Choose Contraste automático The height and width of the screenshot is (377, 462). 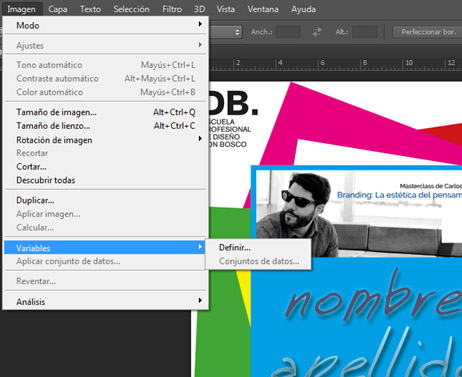click(106, 79)
